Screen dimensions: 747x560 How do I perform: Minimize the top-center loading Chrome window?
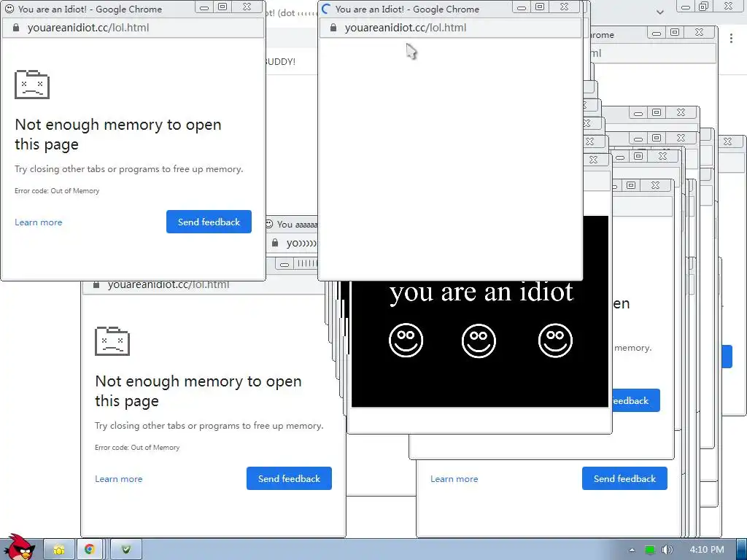pyautogui.click(x=521, y=7)
